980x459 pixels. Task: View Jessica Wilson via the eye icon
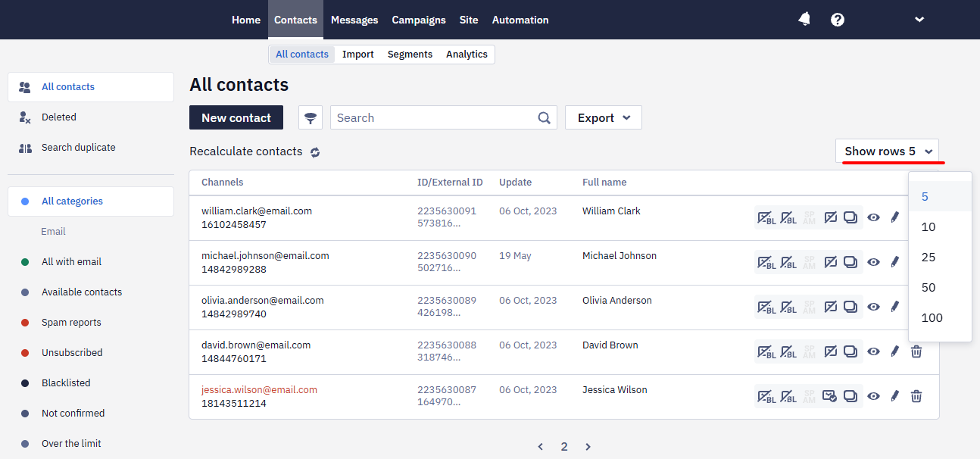pos(873,396)
